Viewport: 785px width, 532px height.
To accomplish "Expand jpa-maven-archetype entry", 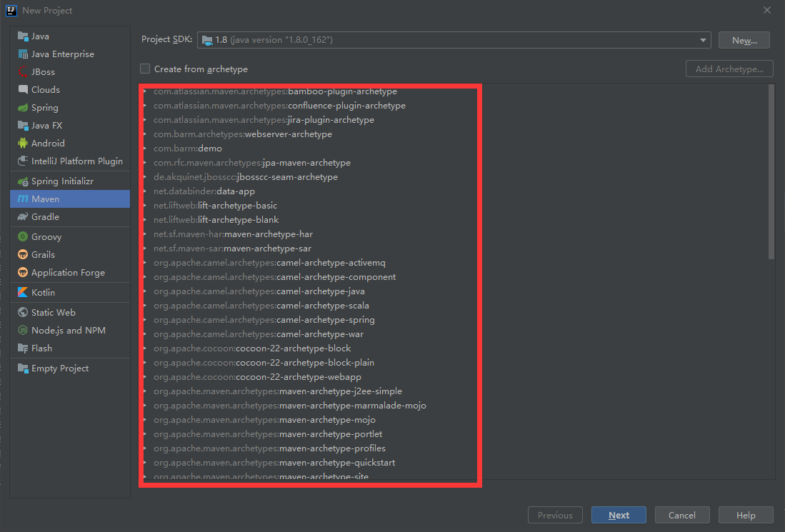I will coord(145,163).
